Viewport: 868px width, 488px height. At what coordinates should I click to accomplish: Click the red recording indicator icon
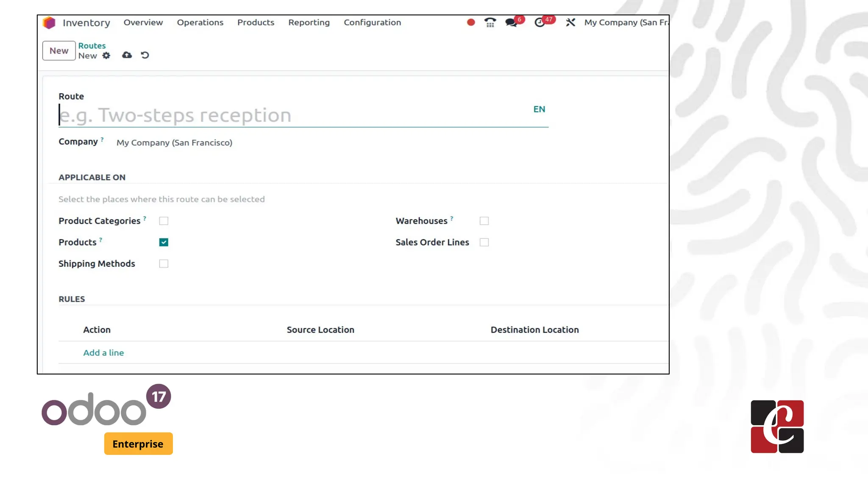click(x=471, y=22)
